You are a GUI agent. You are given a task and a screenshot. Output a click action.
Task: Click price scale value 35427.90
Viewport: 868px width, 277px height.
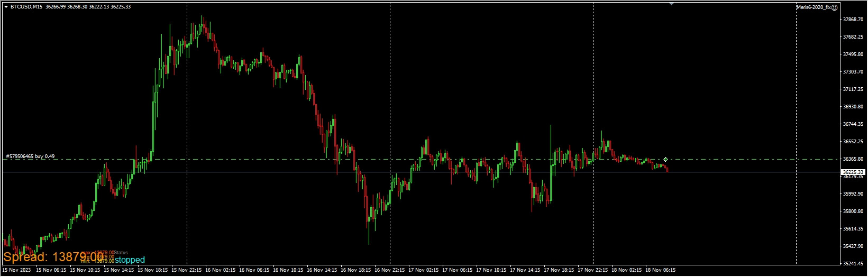click(854, 246)
